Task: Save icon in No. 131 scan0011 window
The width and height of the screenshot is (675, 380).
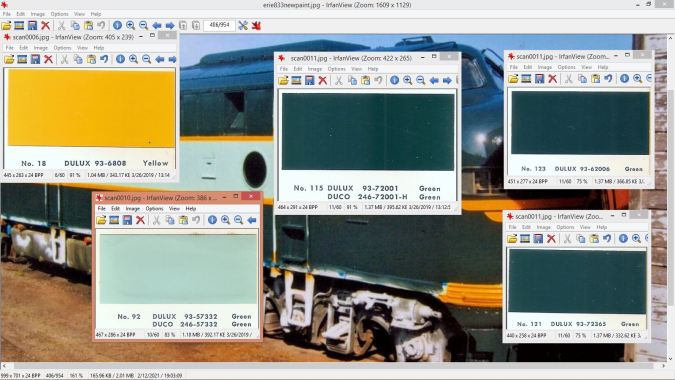Action: pos(538,238)
